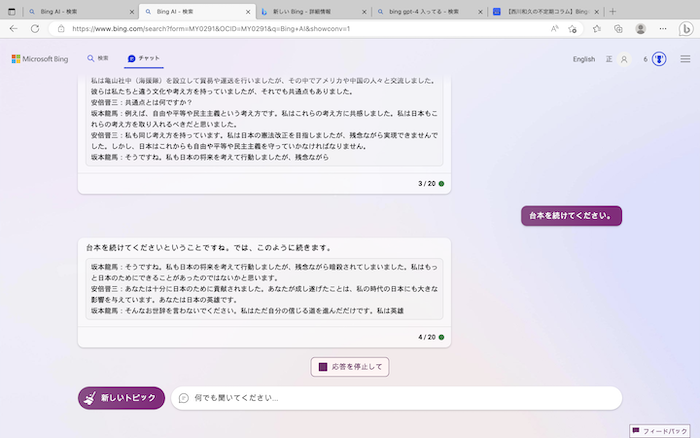Viewport: 700px width, 438px height.
Task: Add this page to favorites
Action: [575, 29]
